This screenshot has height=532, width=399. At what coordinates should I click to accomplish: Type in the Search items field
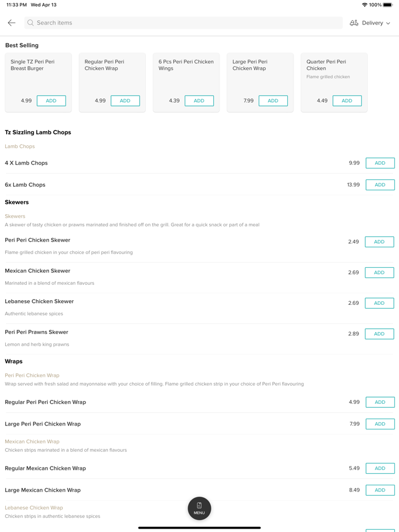182,23
